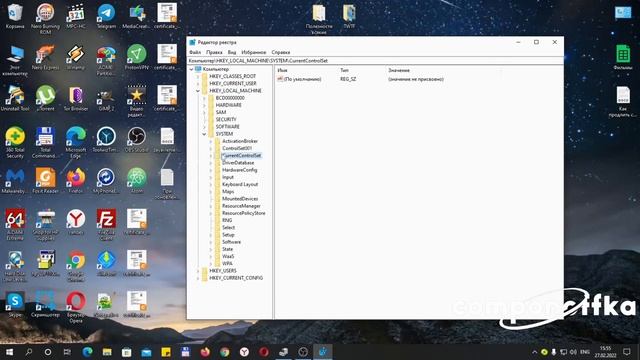640x360 pixels.
Task: Click the Значение column header
Action: 399,70
